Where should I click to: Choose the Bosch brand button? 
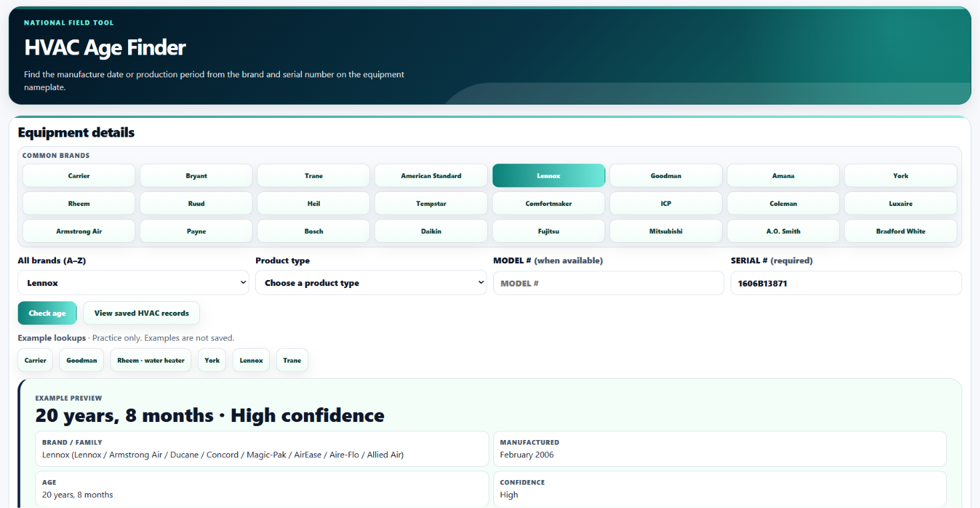[x=313, y=231]
